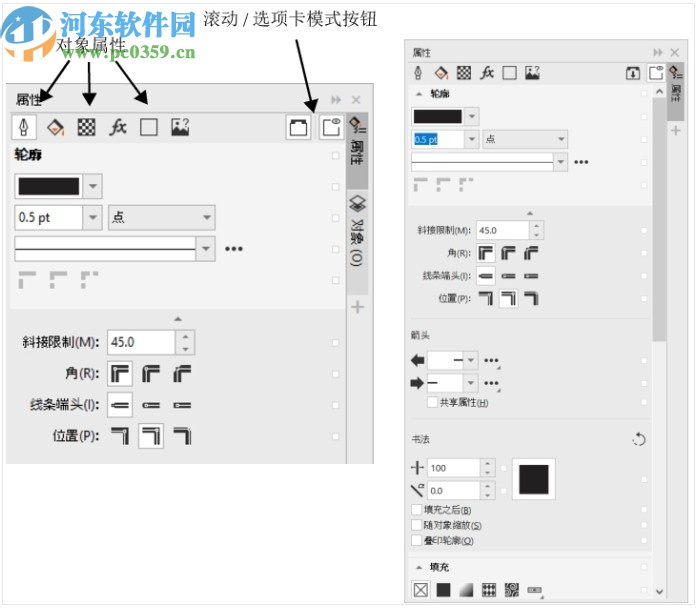Enable the 共享属性 checkbox
Viewport: 698px width, 610px height.
tap(432, 402)
